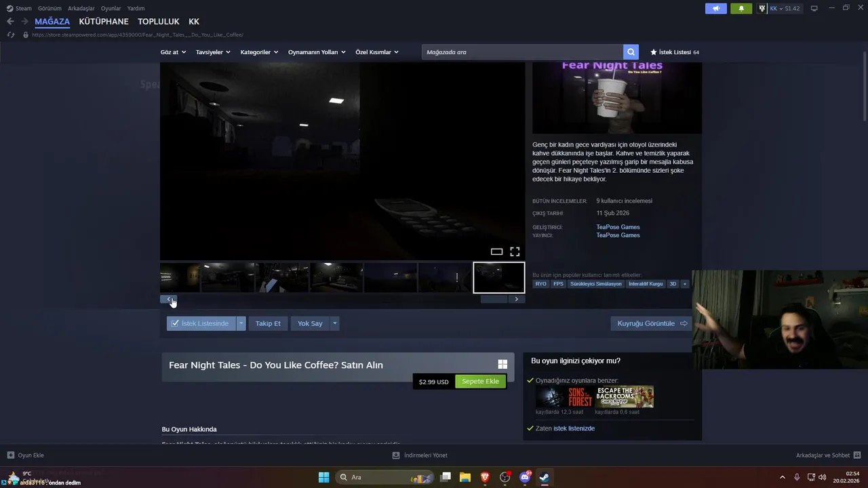Click the taskbar Ara search box
Viewport: 868px width, 488px height.
[385, 477]
